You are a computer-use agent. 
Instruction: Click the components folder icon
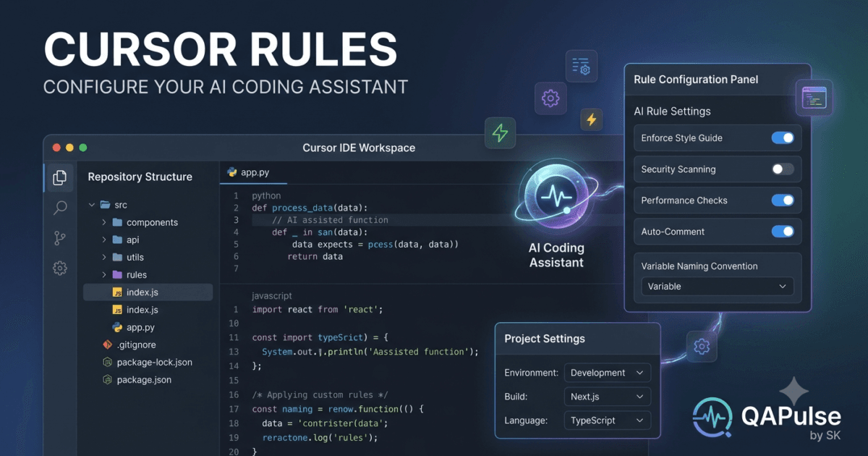pyautogui.click(x=117, y=222)
